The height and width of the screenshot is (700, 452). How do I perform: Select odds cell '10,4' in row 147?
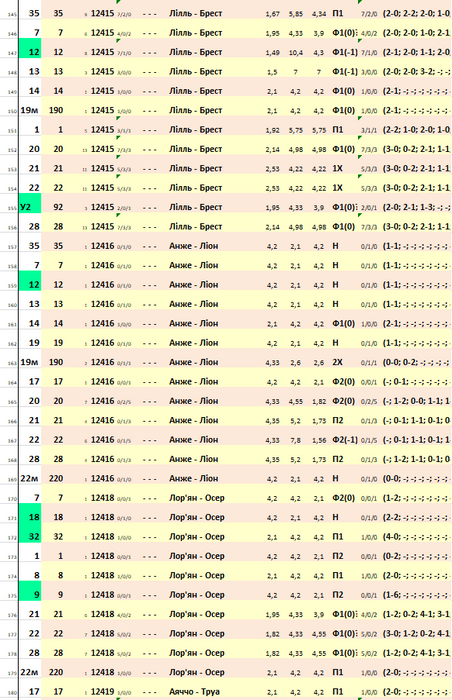pos(295,53)
